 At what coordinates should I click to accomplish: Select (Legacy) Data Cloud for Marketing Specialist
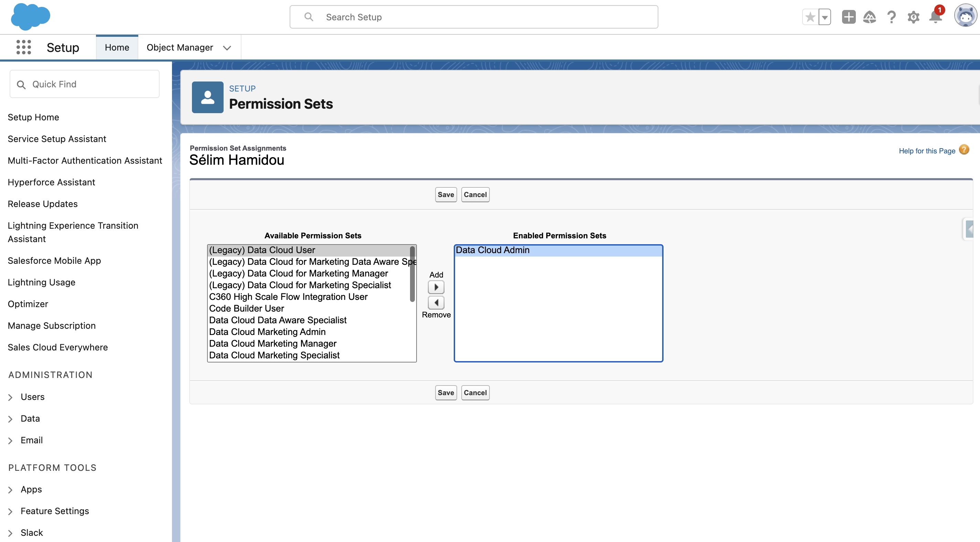click(x=309, y=285)
